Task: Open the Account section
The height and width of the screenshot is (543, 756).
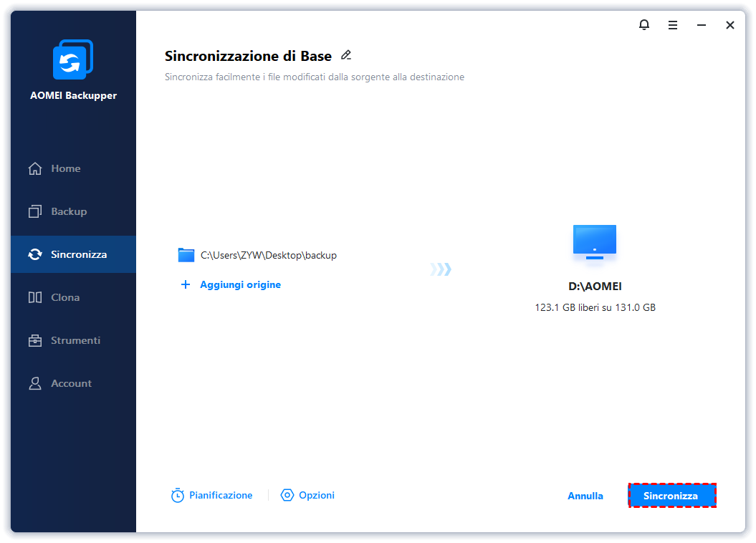Action: pos(73,383)
